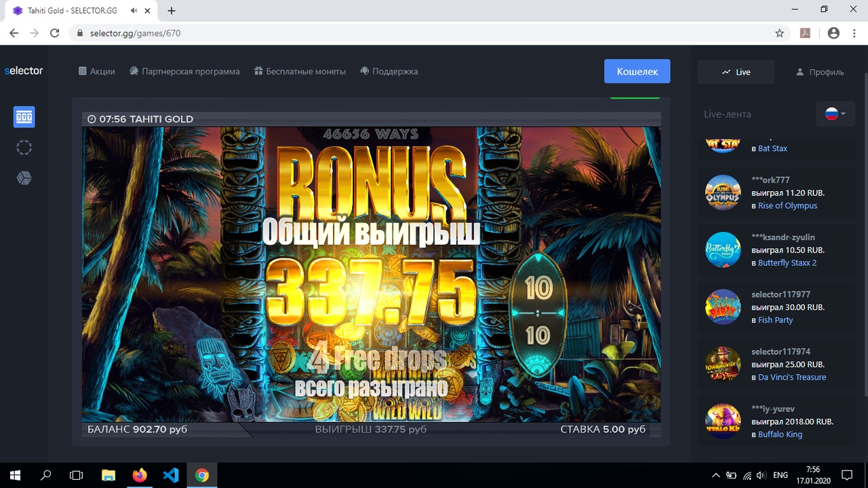Screen dimensions: 868x488
Task: Open the Акции menu item
Action: coord(97,71)
